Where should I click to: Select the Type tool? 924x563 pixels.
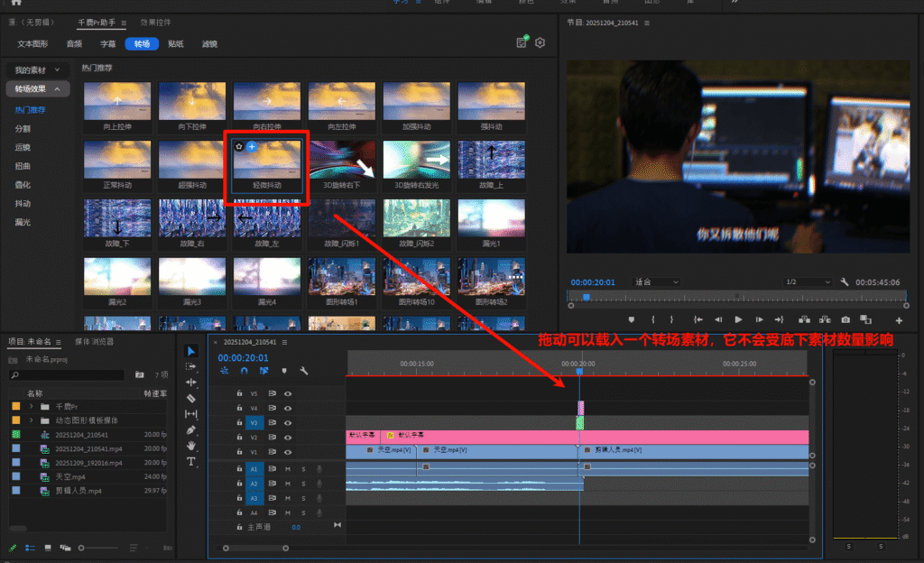191,461
